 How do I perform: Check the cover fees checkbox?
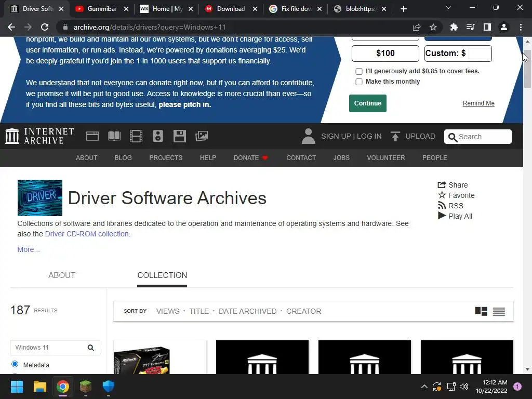[359, 71]
